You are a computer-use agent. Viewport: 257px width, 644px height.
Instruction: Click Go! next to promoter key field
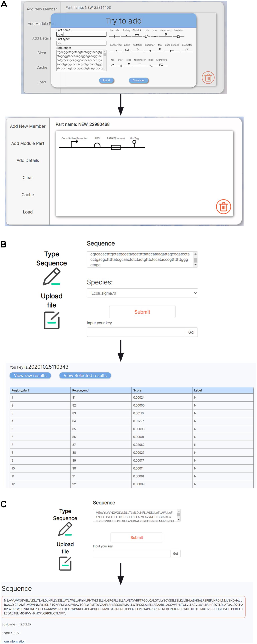191,332
